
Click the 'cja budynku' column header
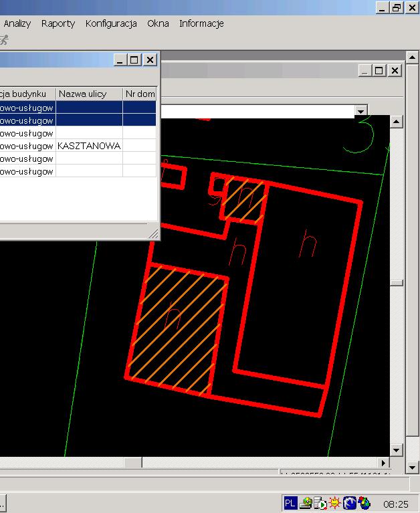[x=28, y=94]
